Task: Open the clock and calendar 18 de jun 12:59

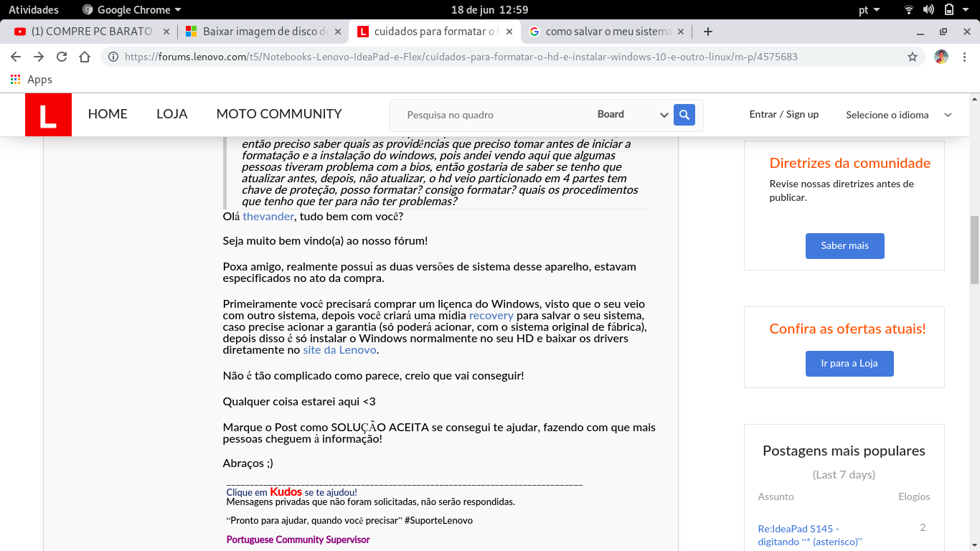Action: click(490, 10)
